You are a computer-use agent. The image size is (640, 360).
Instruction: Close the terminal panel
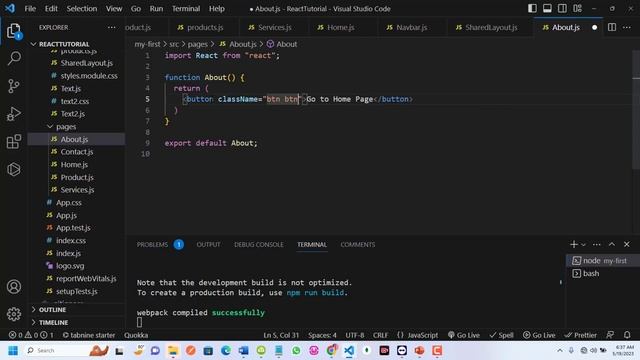(627, 244)
